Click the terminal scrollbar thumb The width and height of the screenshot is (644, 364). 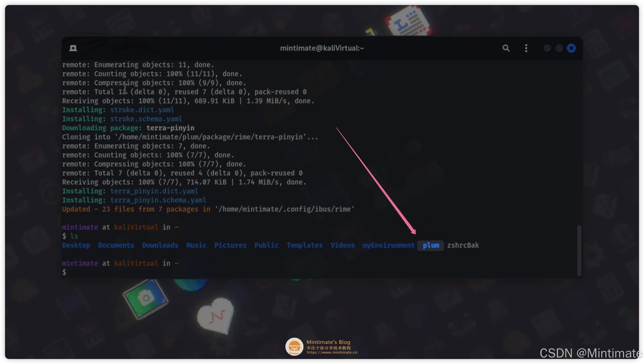(x=579, y=250)
